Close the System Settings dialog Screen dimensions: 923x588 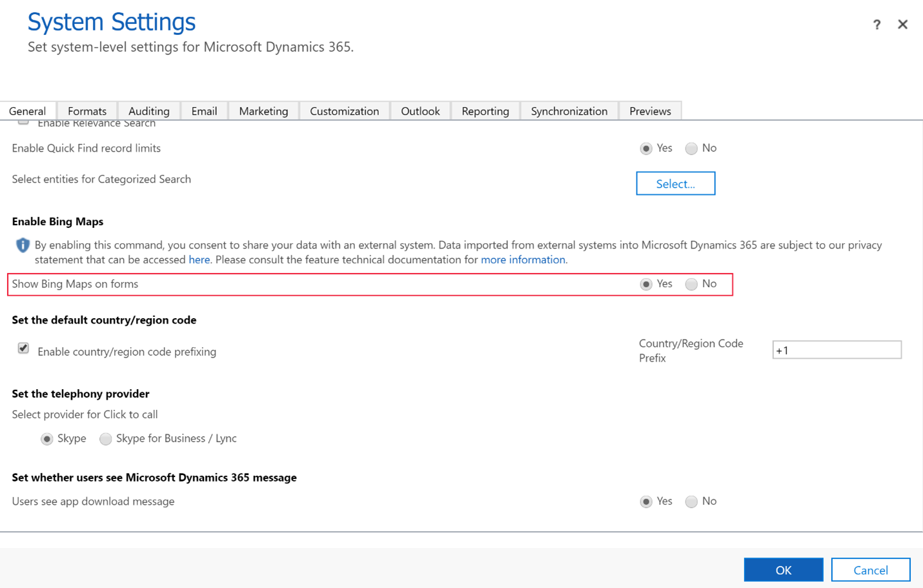point(902,25)
